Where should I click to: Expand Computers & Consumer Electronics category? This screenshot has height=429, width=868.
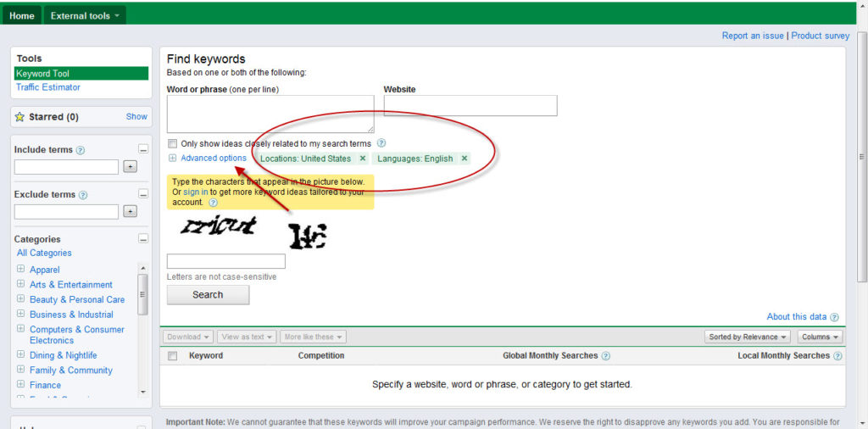[20, 329]
